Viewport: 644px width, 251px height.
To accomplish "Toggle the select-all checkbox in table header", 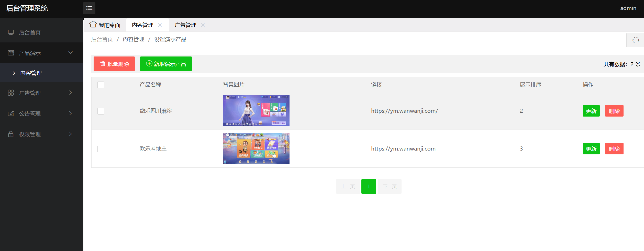I will (x=101, y=85).
